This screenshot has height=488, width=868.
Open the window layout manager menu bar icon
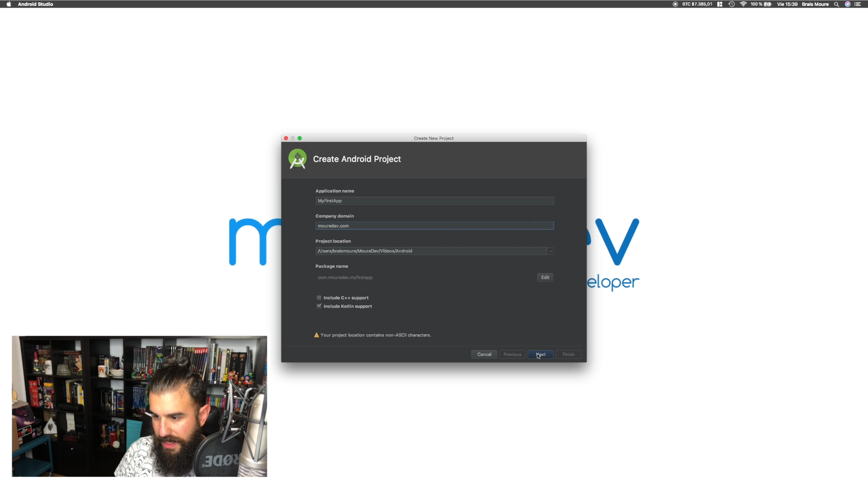[720, 4]
